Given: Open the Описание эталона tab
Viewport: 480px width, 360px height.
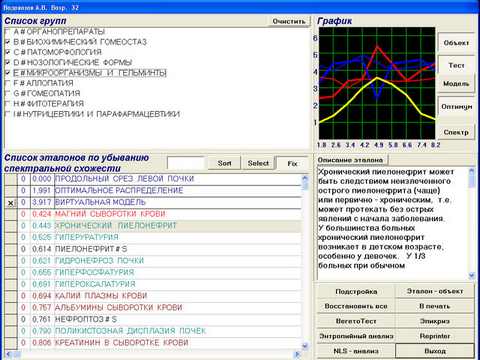Looking at the screenshot, I should (351, 160).
